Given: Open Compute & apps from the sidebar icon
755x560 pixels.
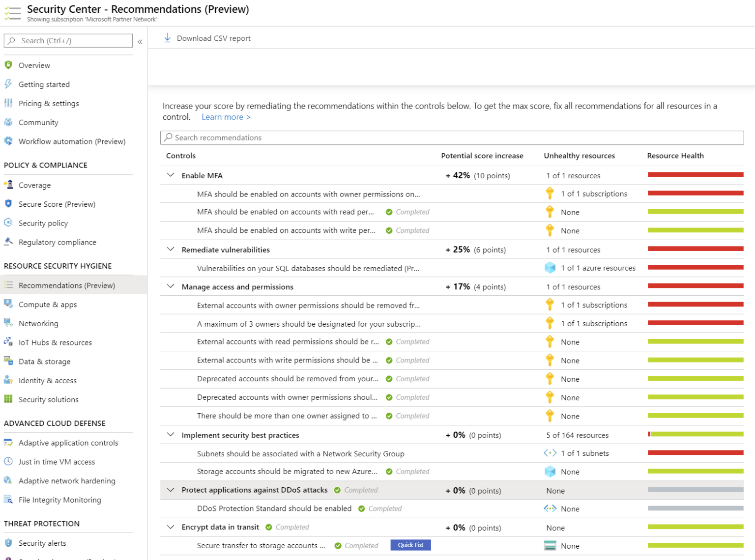Looking at the screenshot, I should tap(8, 304).
